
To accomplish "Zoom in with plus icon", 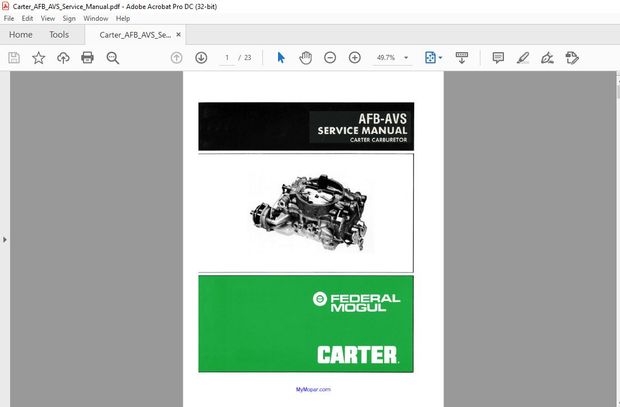I will click(x=355, y=58).
